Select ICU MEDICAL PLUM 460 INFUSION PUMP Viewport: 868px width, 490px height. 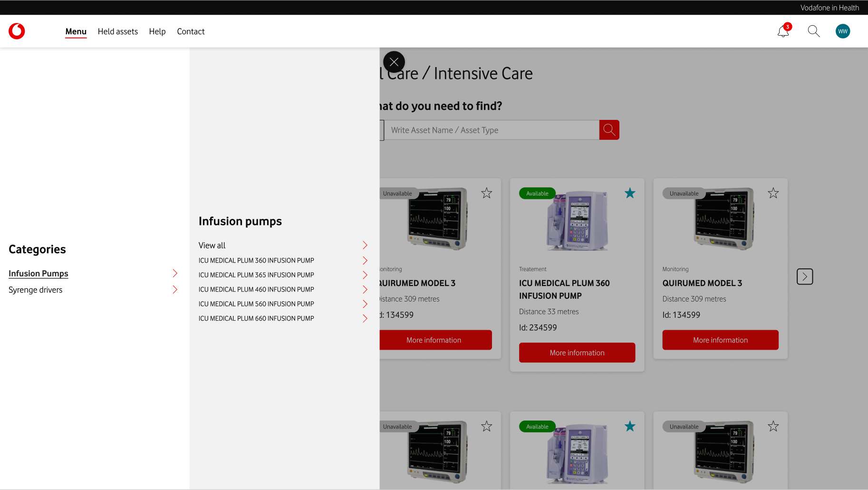click(256, 289)
